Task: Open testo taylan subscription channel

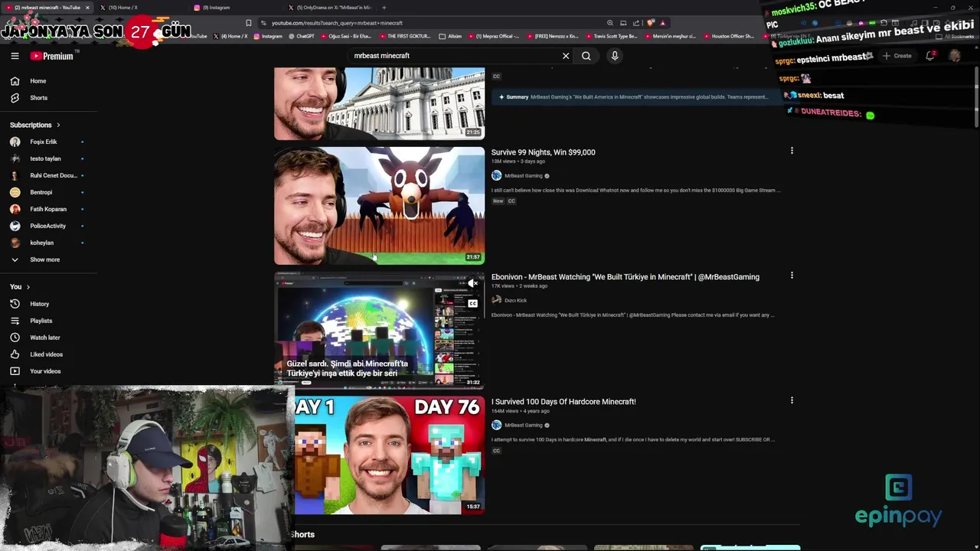Action: (x=46, y=158)
